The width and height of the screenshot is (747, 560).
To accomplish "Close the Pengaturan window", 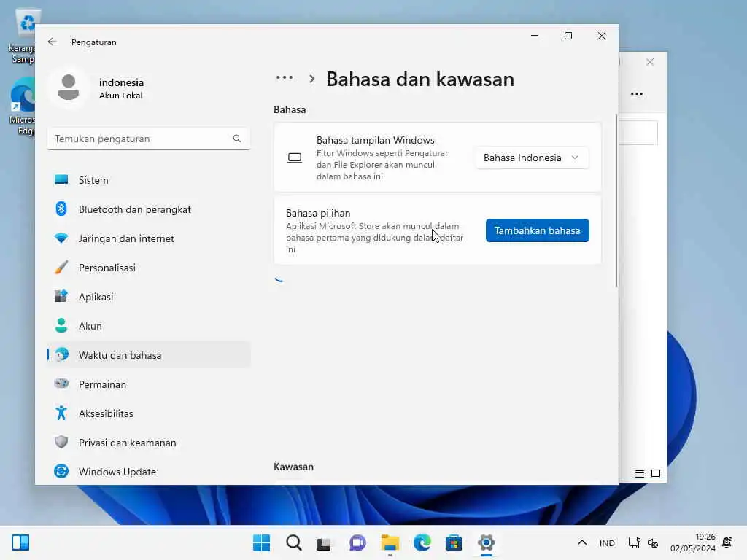I will pos(602,36).
